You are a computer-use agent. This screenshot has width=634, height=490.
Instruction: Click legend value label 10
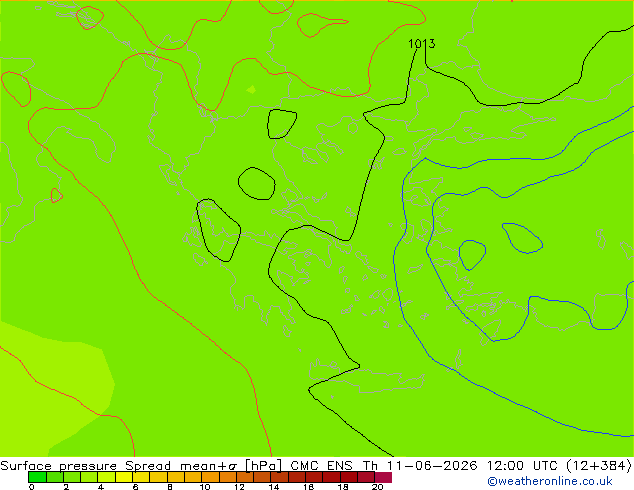[x=205, y=487]
